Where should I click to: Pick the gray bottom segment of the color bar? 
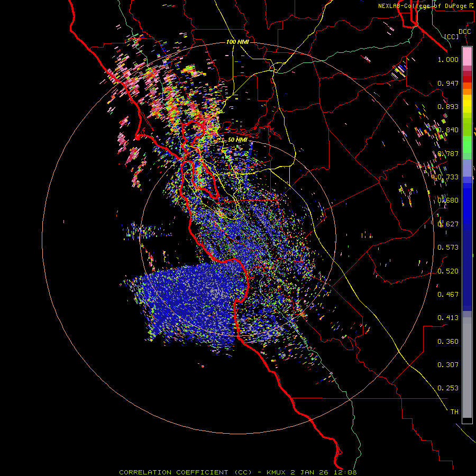467,368
